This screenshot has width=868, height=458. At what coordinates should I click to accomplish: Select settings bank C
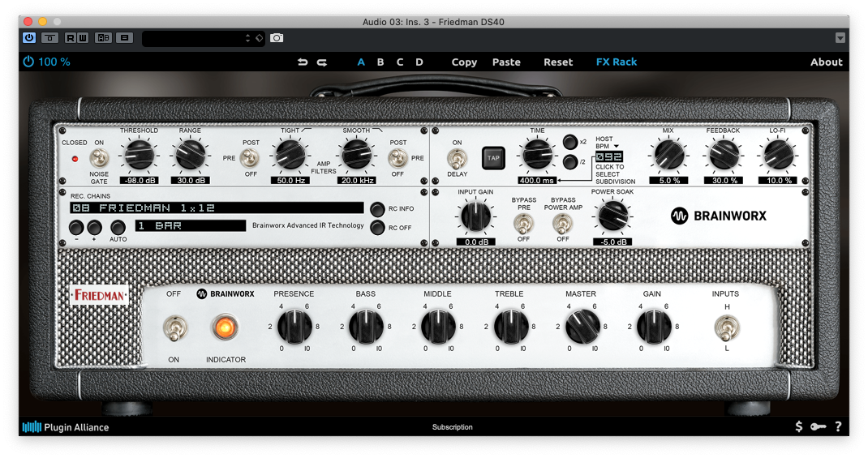400,62
